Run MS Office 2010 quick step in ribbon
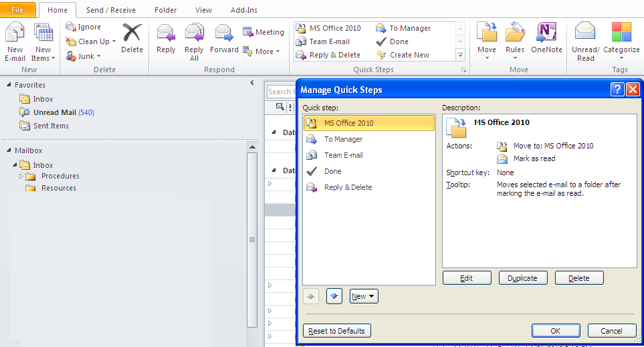The width and height of the screenshot is (644, 347). tap(328, 28)
